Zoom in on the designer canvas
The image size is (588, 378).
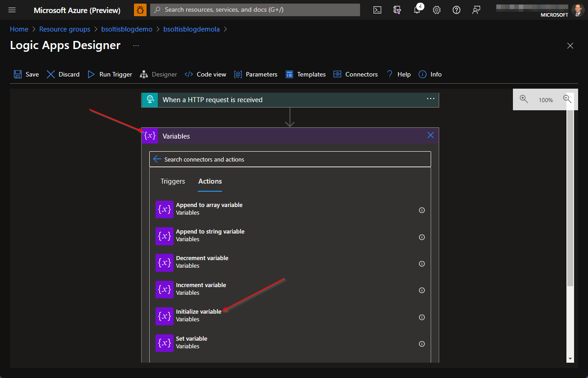pos(524,99)
